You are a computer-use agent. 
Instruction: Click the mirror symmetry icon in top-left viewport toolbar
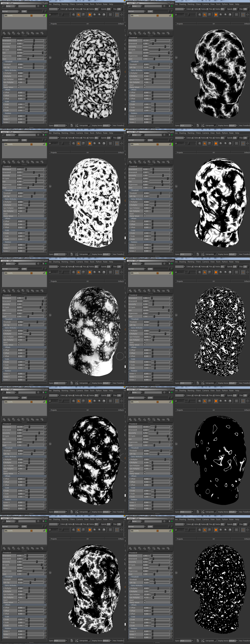click(x=122, y=15)
